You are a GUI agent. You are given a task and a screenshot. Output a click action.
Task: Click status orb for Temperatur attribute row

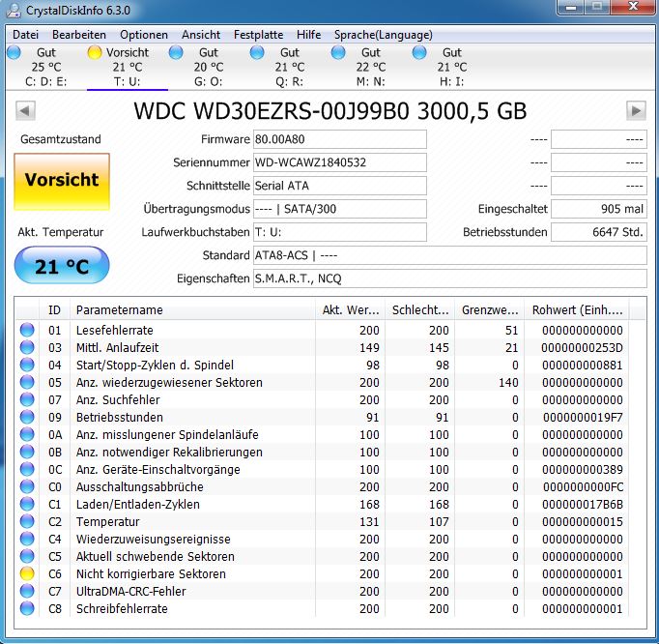pyautogui.click(x=27, y=521)
